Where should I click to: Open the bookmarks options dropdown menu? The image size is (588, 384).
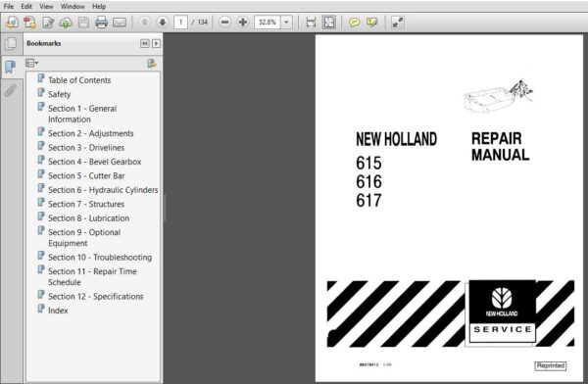[32, 63]
